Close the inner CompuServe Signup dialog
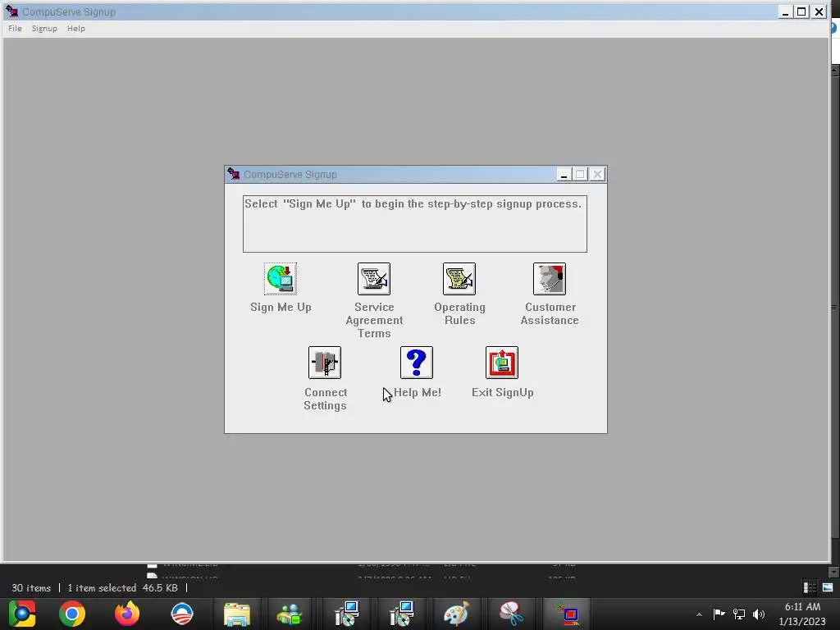The image size is (840, 630). tap(597, 175)
